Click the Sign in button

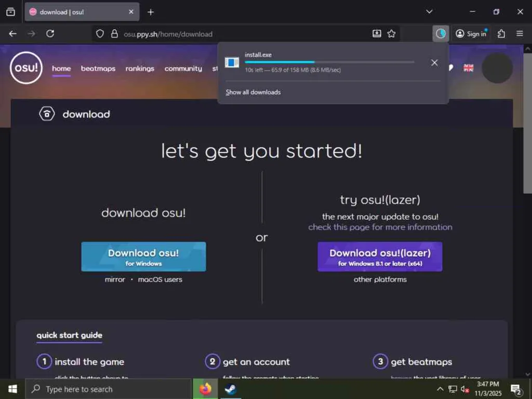tap(472, 34)
